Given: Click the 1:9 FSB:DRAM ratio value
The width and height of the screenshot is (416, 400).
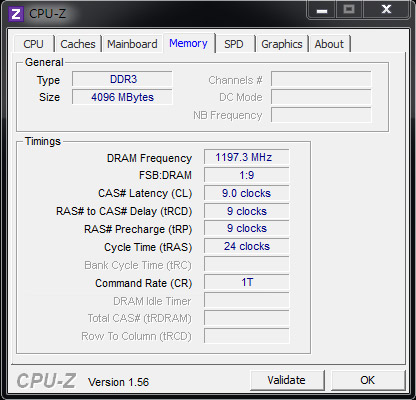Looking at the screenshot, I should pos(246,175).
